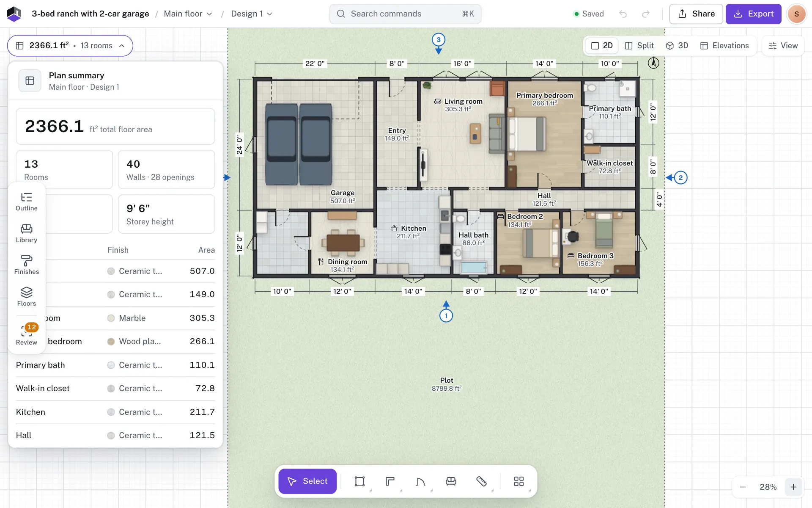The image size is (812, 508).
Task: Open the Finishes paint roller panel
Action: (26, 265)
